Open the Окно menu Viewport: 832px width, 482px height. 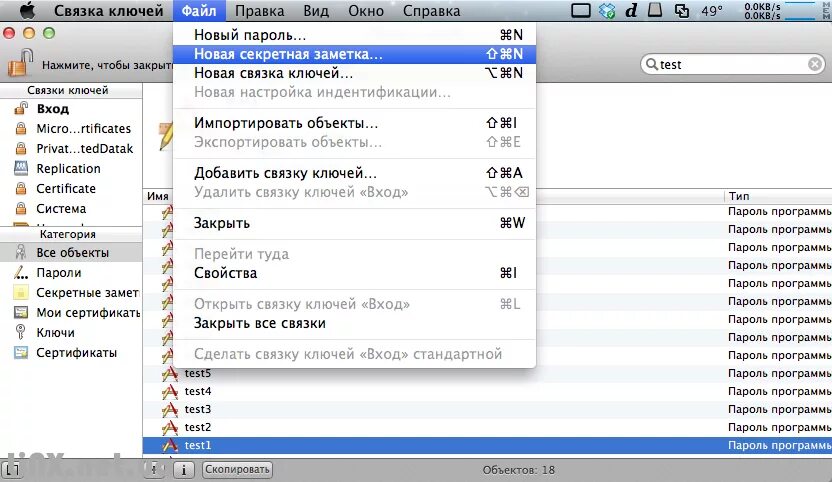pos(366,11)
